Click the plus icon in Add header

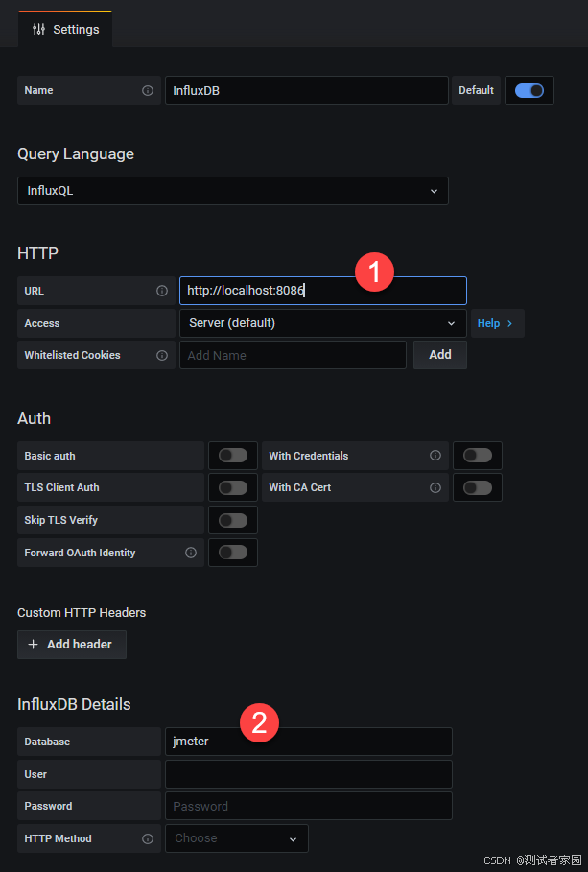[x=34, y=644]
